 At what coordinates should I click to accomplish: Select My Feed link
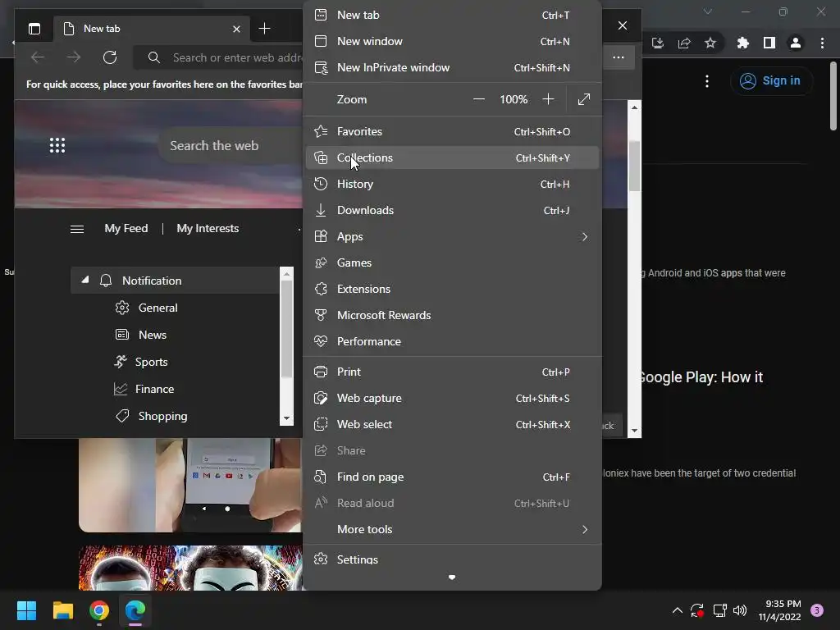coord(126,228)
